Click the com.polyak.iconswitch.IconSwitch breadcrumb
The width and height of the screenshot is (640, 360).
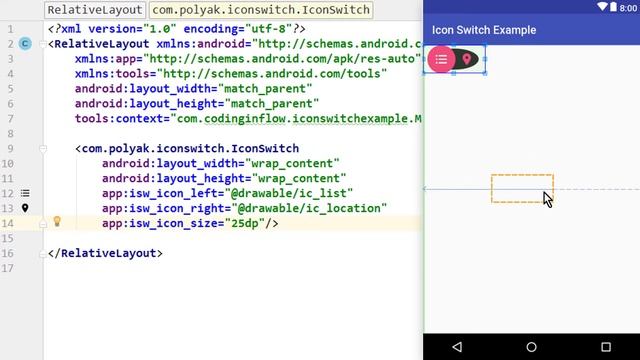pos(261,10)
